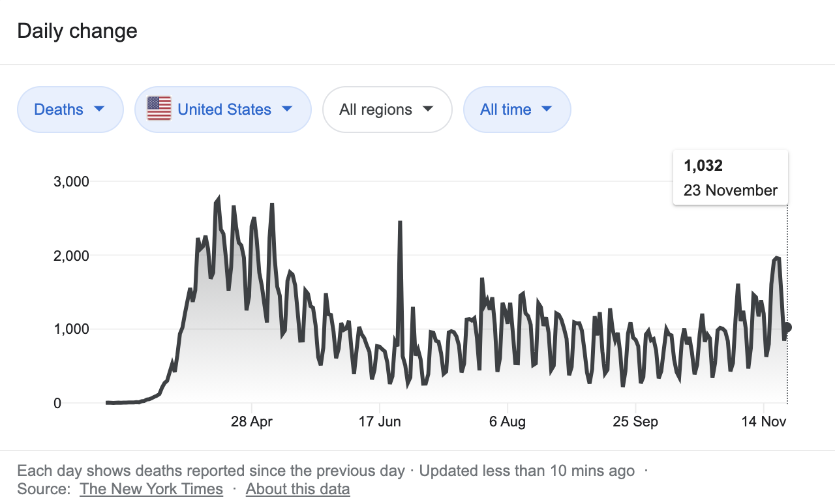Click the 25 Sep axis label
The width and height of the screenshot is (835, 504).
(x=635, y=422)
